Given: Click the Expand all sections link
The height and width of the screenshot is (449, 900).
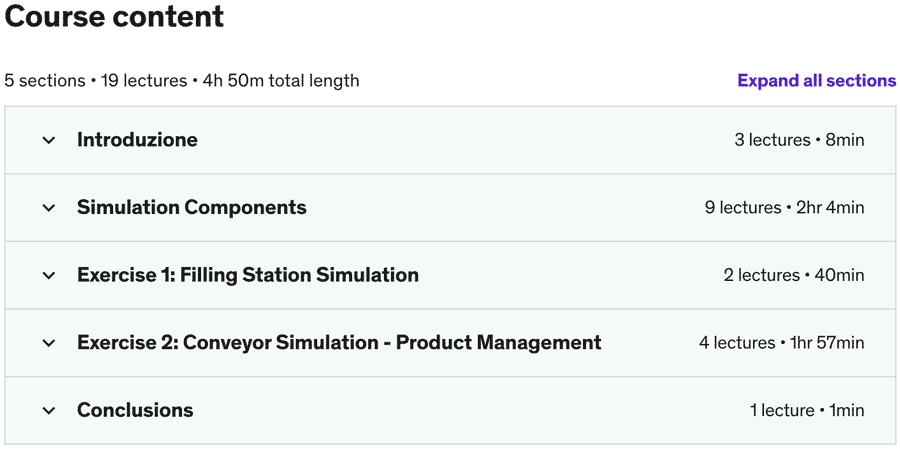Looking at the screenshot, I should (x=816, y=81).
